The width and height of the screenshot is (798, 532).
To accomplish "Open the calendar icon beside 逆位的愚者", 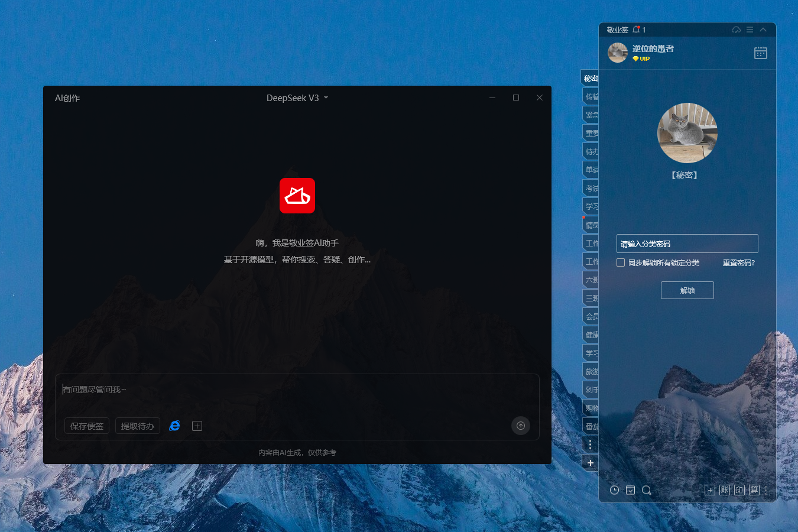I will point(760,53).
